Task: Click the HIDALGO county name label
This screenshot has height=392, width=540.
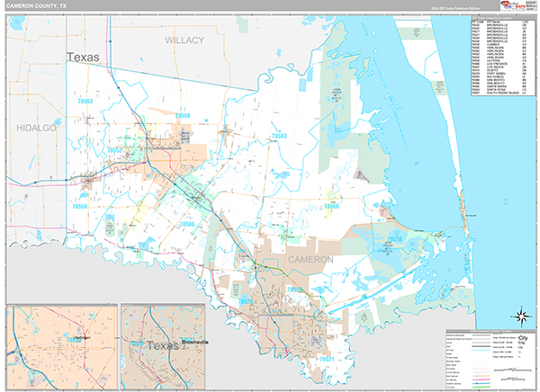Action: pyautogui.click(x=36, y=128)
